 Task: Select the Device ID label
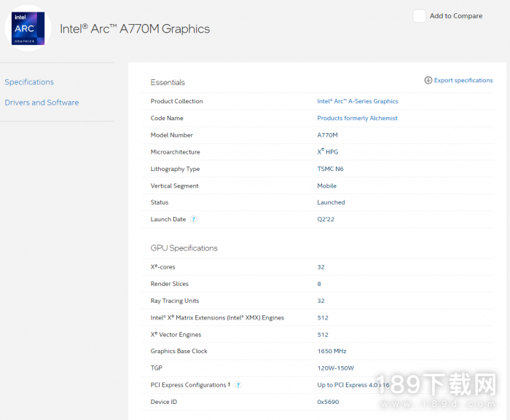(x=164, y=402)
